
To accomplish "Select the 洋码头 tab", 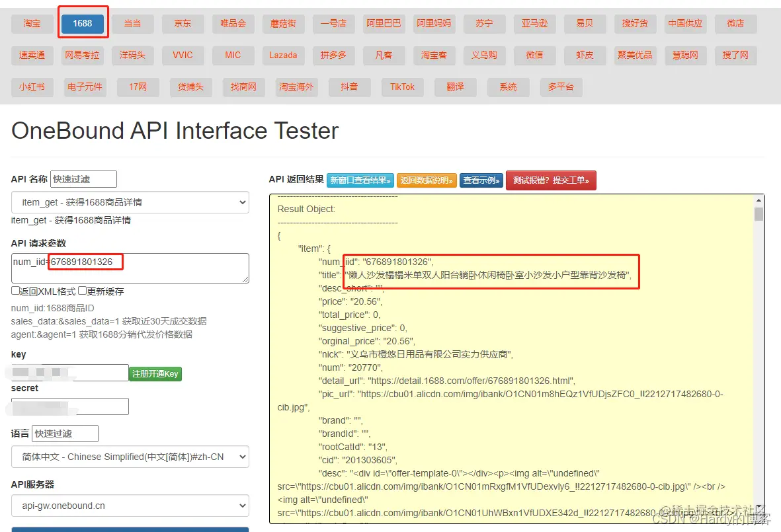I will tap(132, 56).
